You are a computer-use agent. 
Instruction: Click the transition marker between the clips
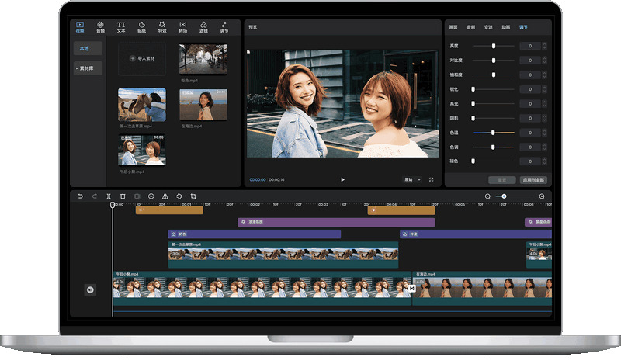(x=411, y=289)
